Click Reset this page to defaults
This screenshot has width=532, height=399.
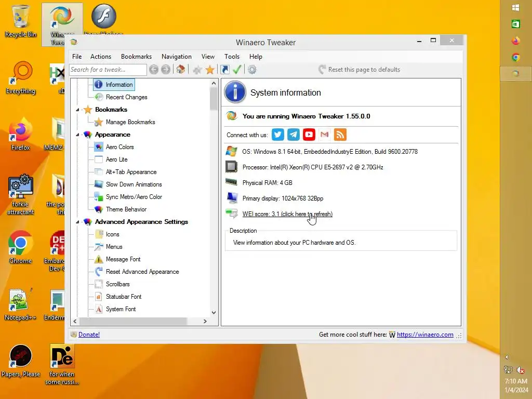(360, 70)
